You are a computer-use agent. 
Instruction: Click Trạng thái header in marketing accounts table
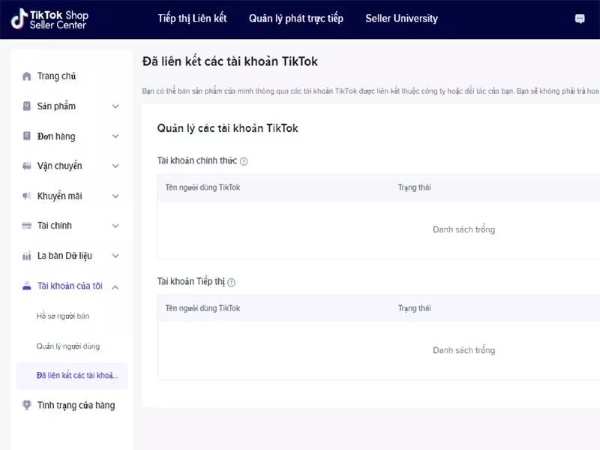[x=414, y=308]
